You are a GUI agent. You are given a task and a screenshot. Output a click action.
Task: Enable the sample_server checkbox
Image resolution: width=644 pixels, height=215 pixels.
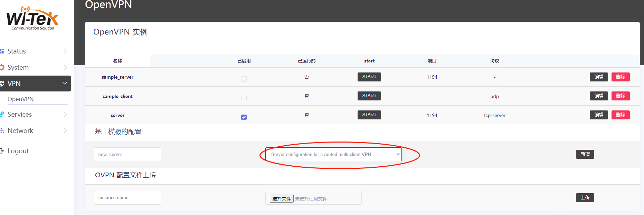[x=244, y=79]
